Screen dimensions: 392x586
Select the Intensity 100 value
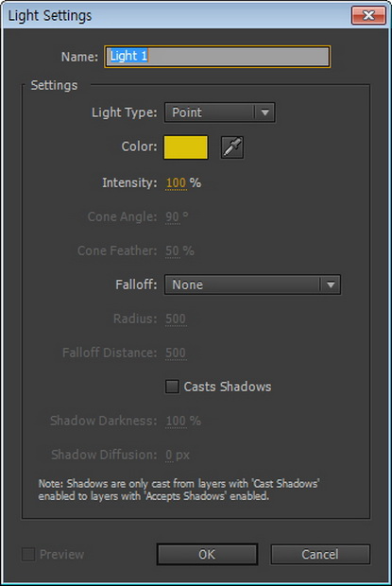click(176, 182)
